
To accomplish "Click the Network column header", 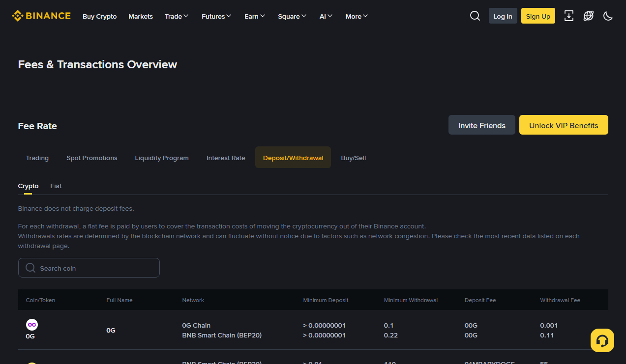I will coord(193,300).
